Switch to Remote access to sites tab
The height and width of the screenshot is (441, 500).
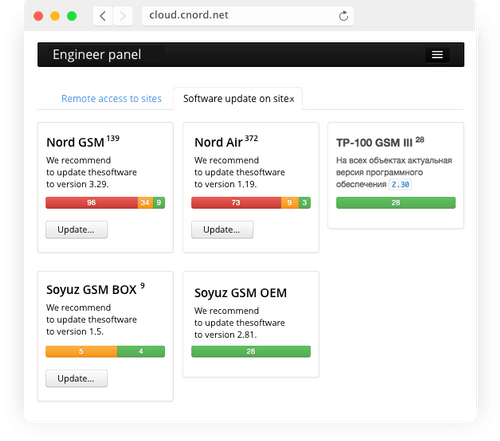point(111,99)
